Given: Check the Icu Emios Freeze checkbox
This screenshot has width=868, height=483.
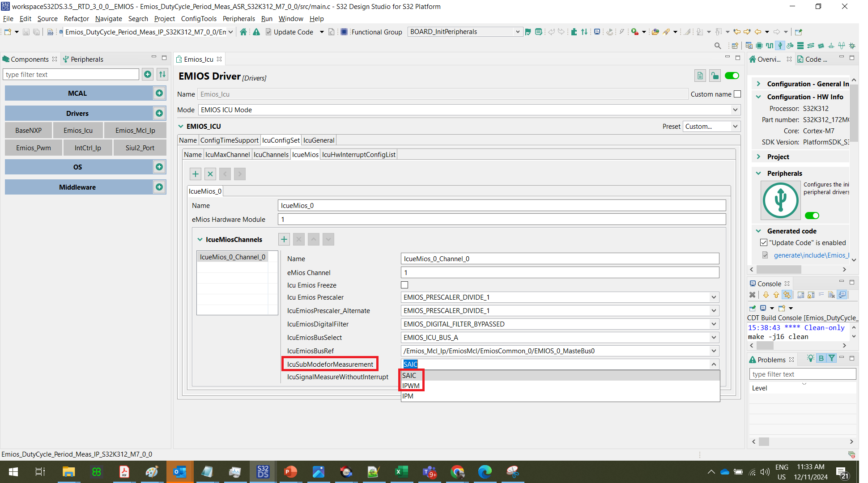Looking at the screenshot, I should click(x=404, y=285).
